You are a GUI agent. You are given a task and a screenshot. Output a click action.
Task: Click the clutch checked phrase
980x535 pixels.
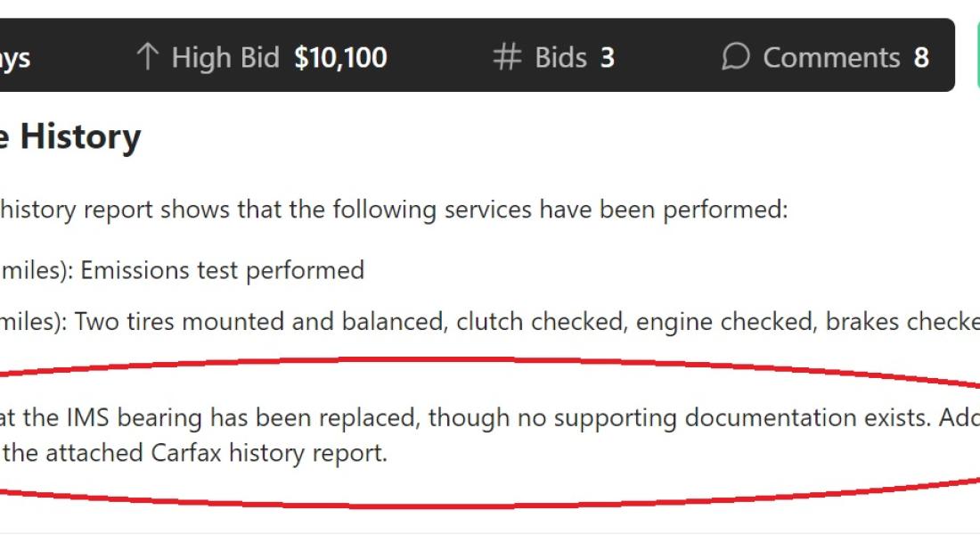tap(542, 322)
